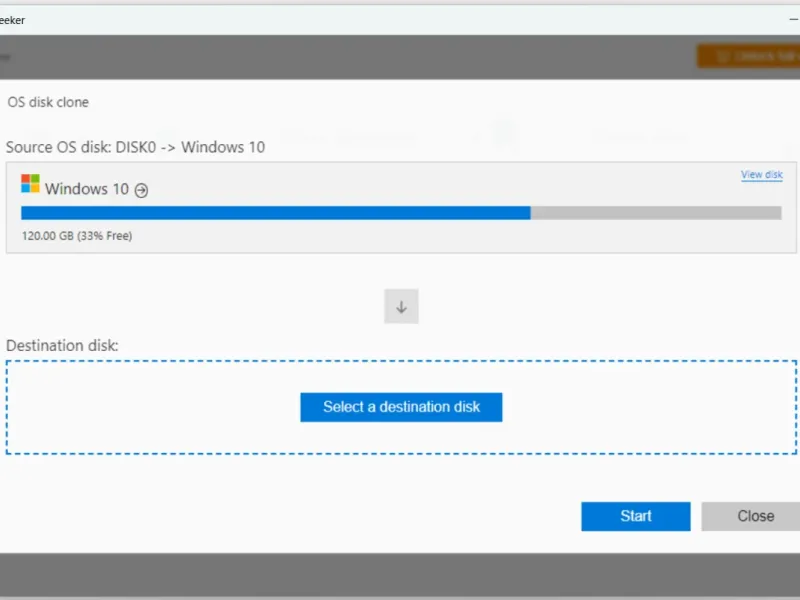Screen dimensions: 800x600
Task: Select the '120.00 GB (33% Free)' text
Action: [x=77, y=236]
